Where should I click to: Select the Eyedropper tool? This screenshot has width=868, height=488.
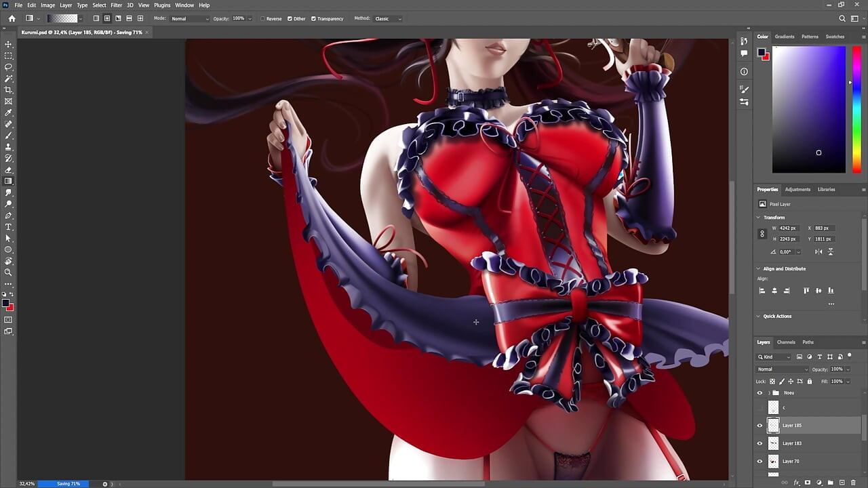[9, 113]
